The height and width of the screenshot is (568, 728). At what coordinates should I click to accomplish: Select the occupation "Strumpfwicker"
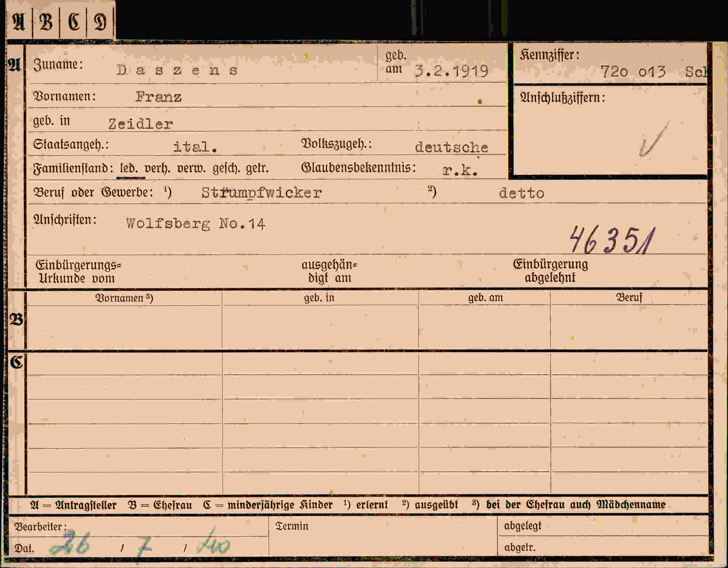[262, 193]
